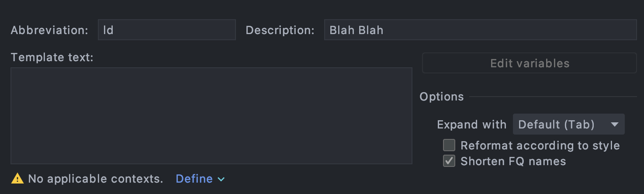Image resolution: width=644 pixels, height=194 pixels.
Task: Click the Options separator line
Action: pyautogui.click(x=553, y=97)
